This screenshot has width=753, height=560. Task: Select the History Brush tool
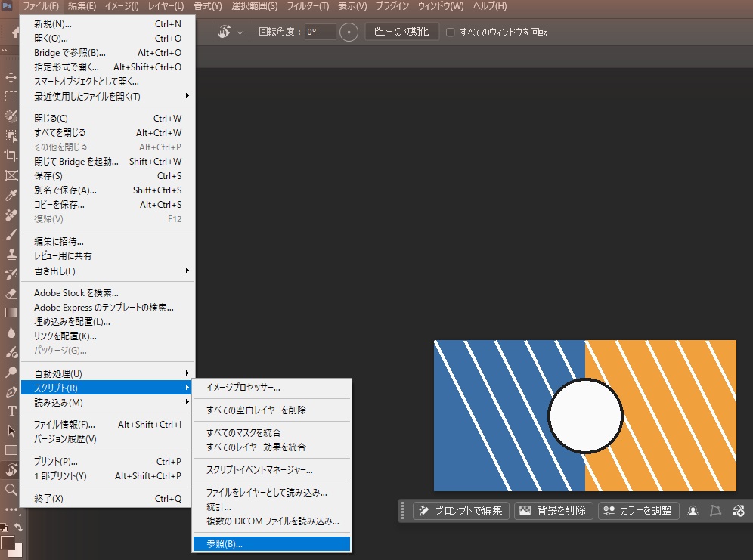click(x=11, y=274)
